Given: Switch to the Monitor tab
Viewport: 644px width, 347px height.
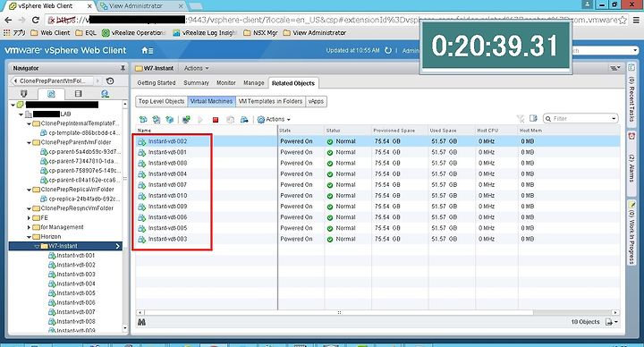Looking at the screenshot, I should pyautogui.click(x=226, y=83).
